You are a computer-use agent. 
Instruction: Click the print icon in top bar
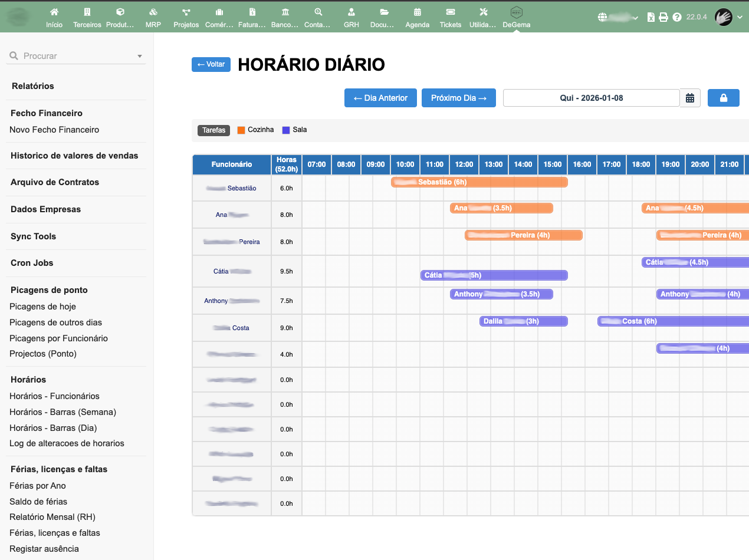pos(663,17)
